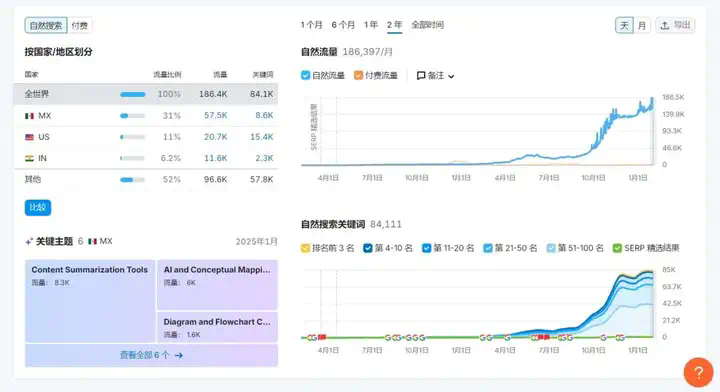Switch chart granularity to 月
The width and height of the screenshot is (720, 392).
click(x=641, y=25)
